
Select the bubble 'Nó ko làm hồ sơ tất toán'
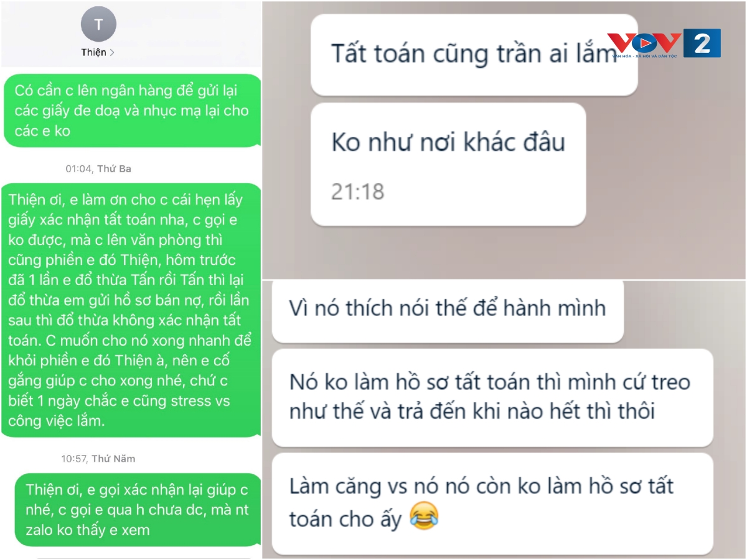492,398
